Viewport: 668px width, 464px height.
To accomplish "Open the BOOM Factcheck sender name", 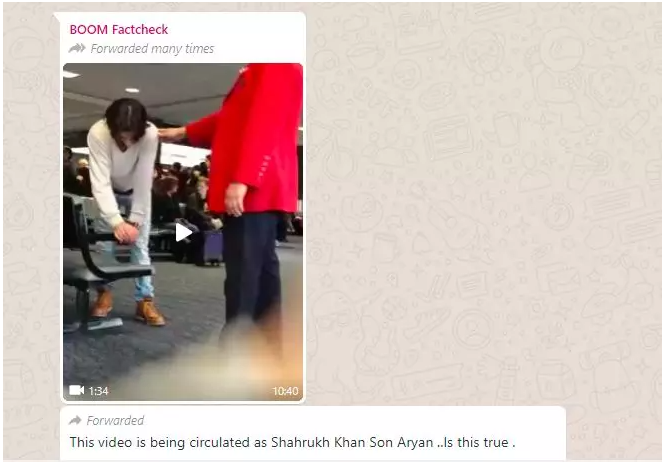I will tap(119, 29).
